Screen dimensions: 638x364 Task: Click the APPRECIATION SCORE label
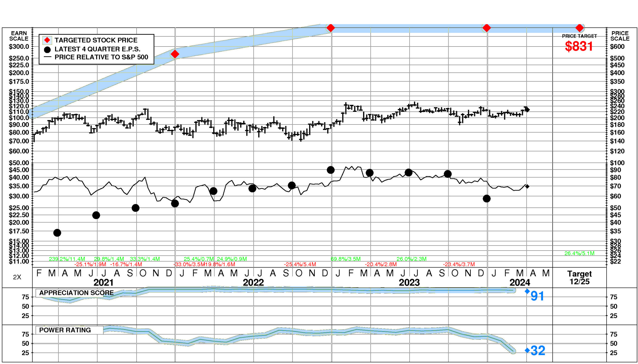pos(76,293)
